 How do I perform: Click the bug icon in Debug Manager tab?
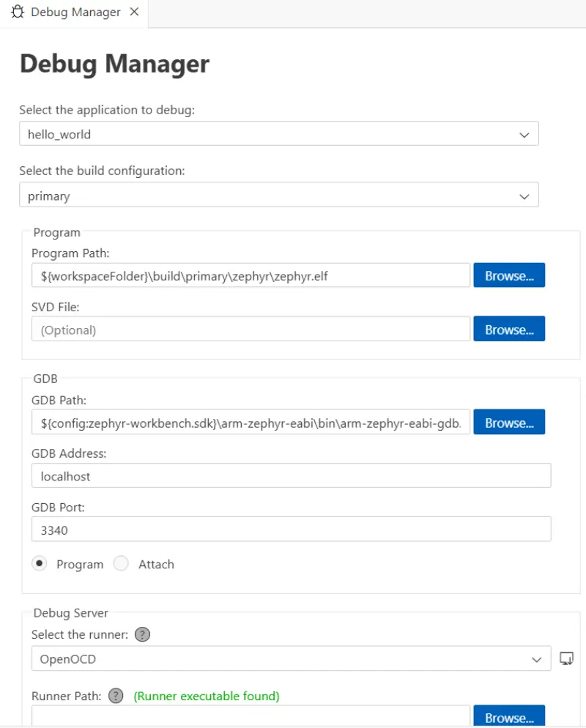coord(18,12)
